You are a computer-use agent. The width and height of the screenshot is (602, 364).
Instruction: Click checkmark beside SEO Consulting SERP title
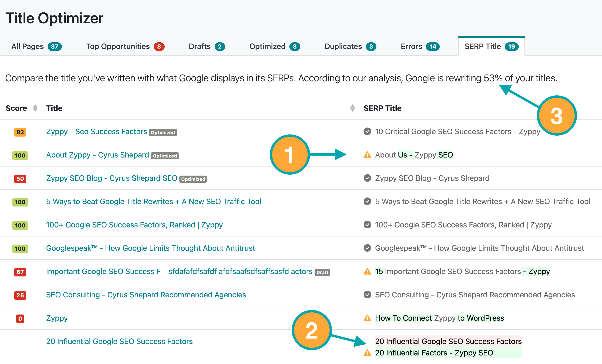[x=367, y=295]
